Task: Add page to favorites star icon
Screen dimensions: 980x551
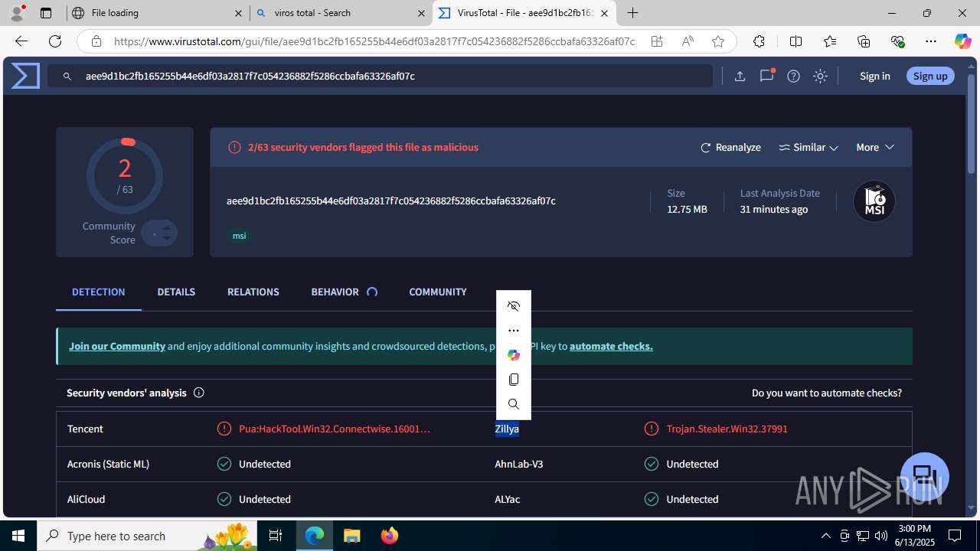Action: (x=717, y=41)
